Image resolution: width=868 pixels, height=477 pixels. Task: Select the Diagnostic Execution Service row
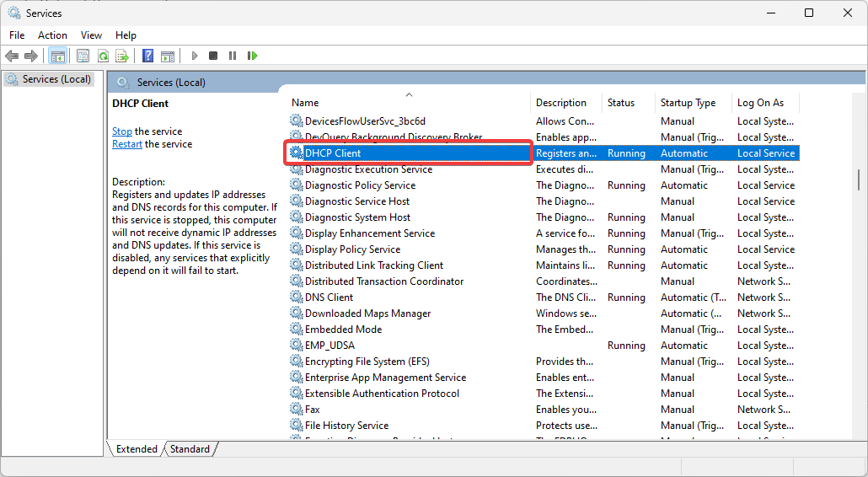tap(544, 169)
